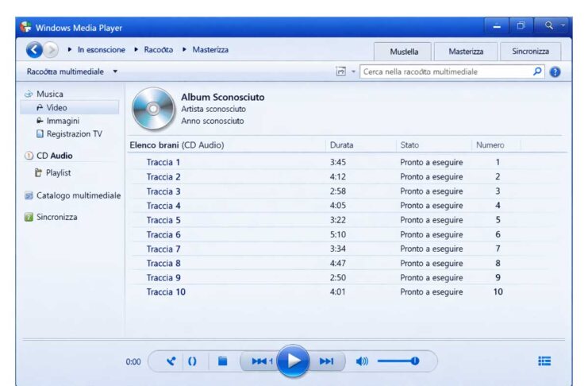Open the Muslella tab
588x386 pixels.
pyautogui.click(x=403, y=52)
